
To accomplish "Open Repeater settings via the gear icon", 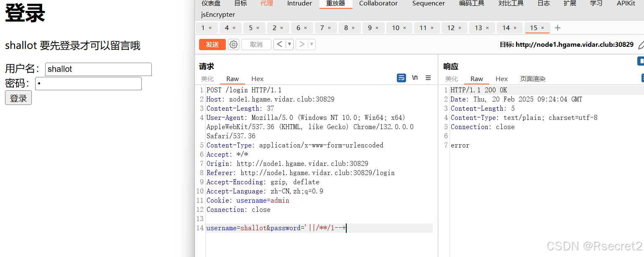I will (x=233, y=44).
